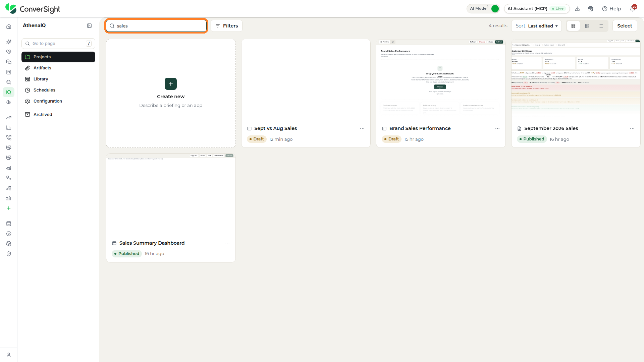This screenshot has height=362, width=644.
Task: Open the Filters panel
Action: (x=226, y=26)
